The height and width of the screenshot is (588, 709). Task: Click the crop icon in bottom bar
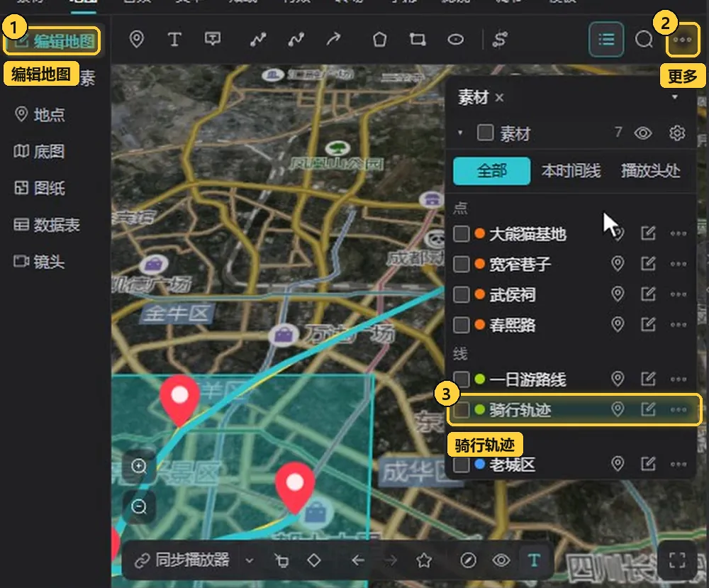281,561
